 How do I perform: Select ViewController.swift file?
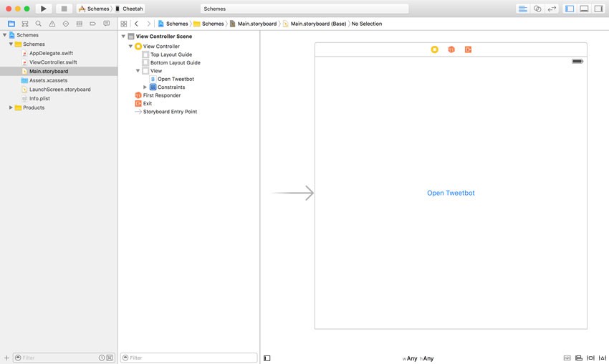pyautogui.click(x=53, y=62)
